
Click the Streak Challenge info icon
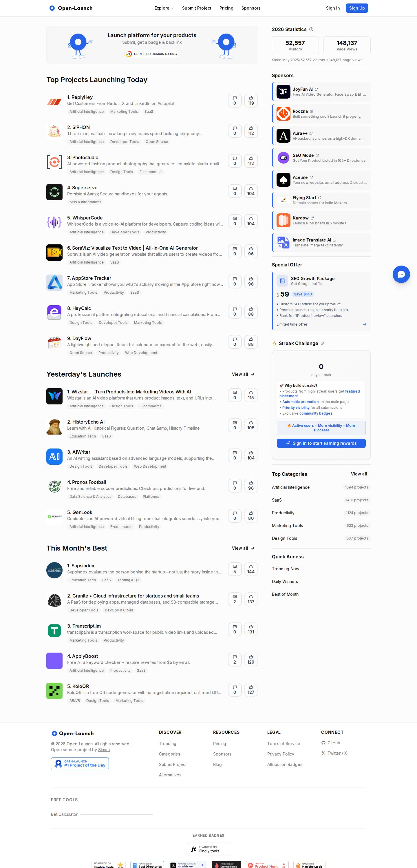(x=322, y=343)
